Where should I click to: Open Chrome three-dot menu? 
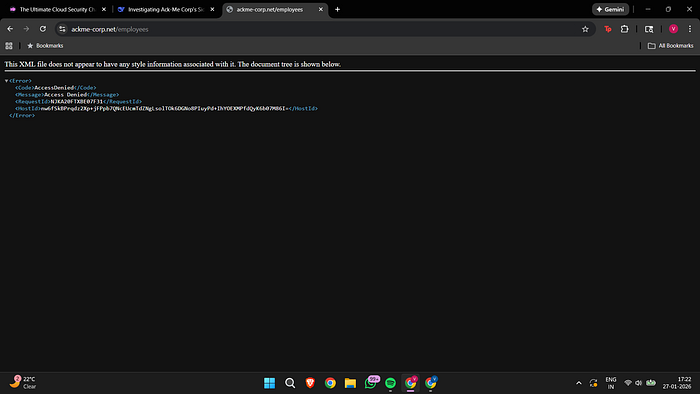click(x=690, y=29)
